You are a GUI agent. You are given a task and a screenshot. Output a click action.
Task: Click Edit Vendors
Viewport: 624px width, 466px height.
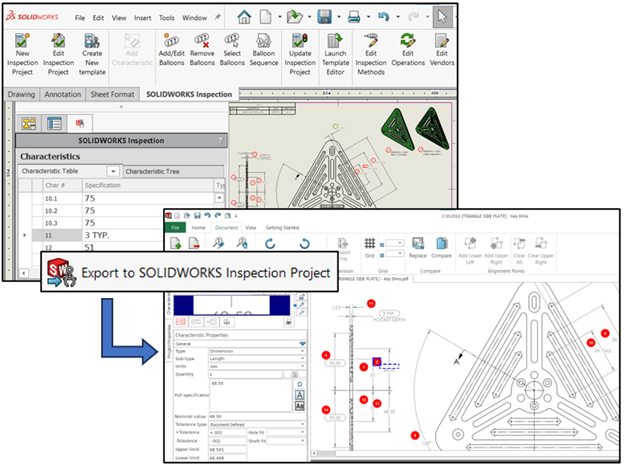(x=442, y=50)
